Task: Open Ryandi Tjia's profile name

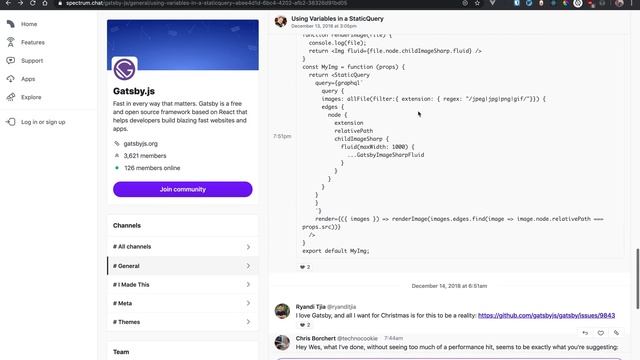Action: (x=310, y=307)
